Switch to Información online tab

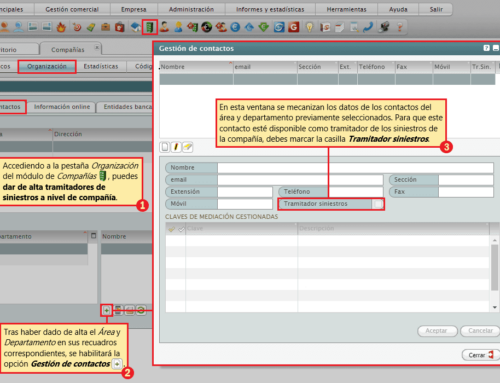point(62,107)
